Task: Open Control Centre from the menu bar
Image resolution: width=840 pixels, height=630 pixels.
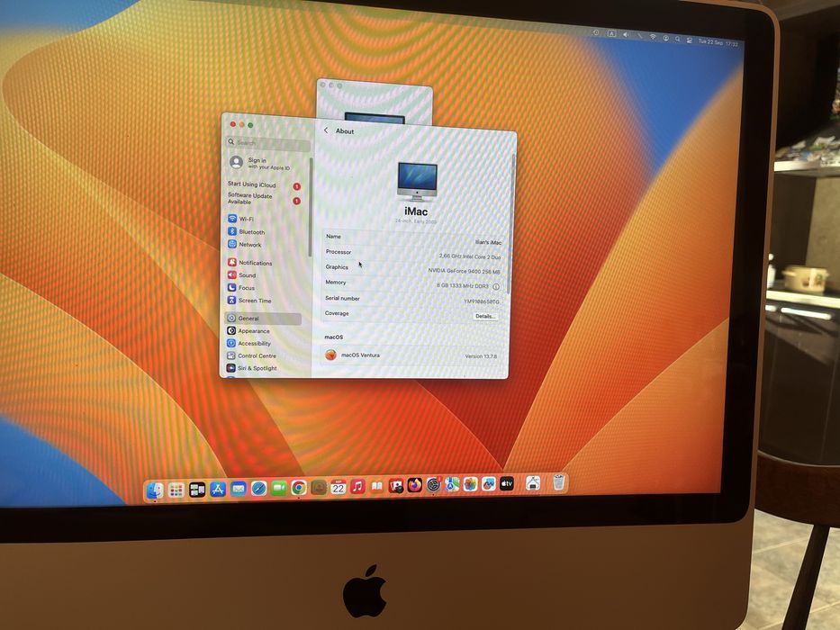Action: tap(690, 40)
